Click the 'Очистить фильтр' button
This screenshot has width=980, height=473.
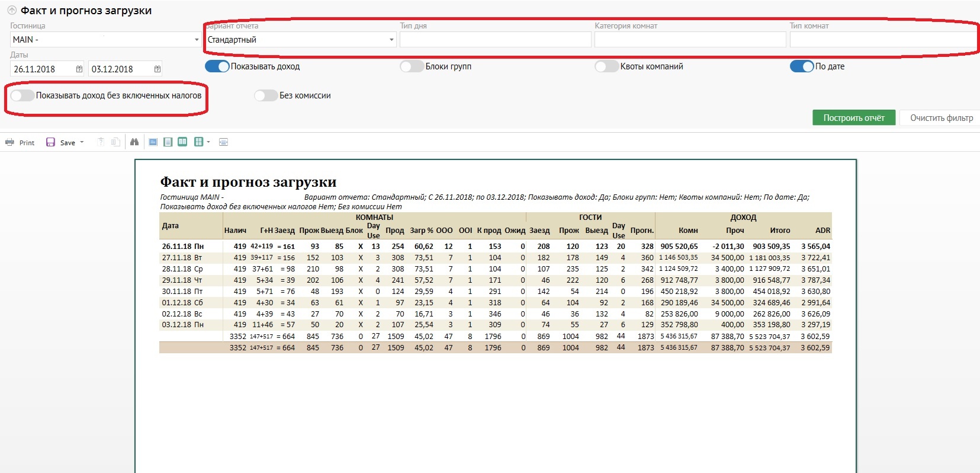coord(941,118)
